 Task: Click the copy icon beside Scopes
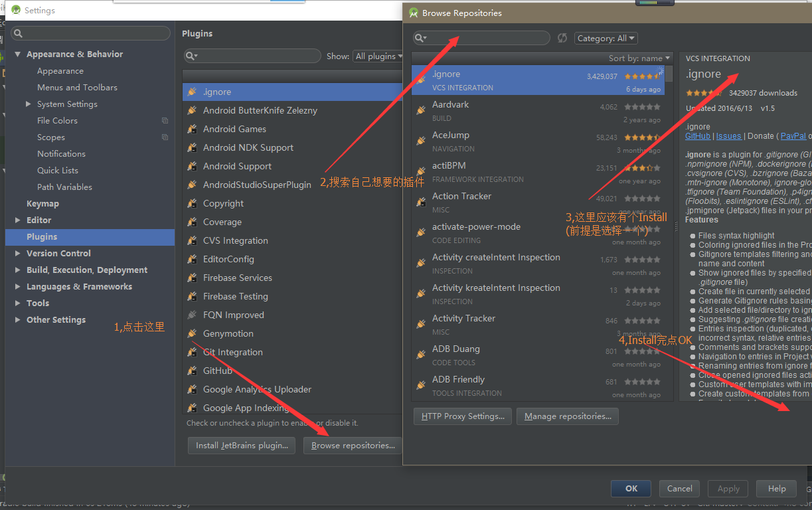(165, 137)
